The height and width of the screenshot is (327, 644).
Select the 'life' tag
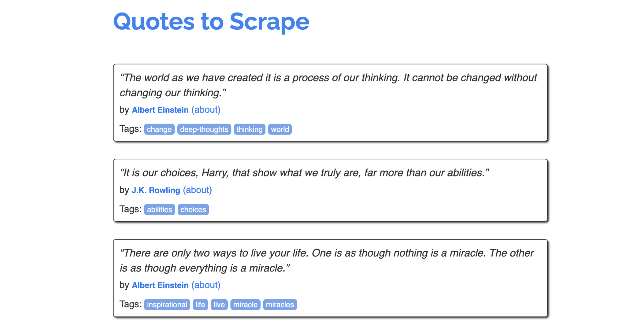[200, 304]
